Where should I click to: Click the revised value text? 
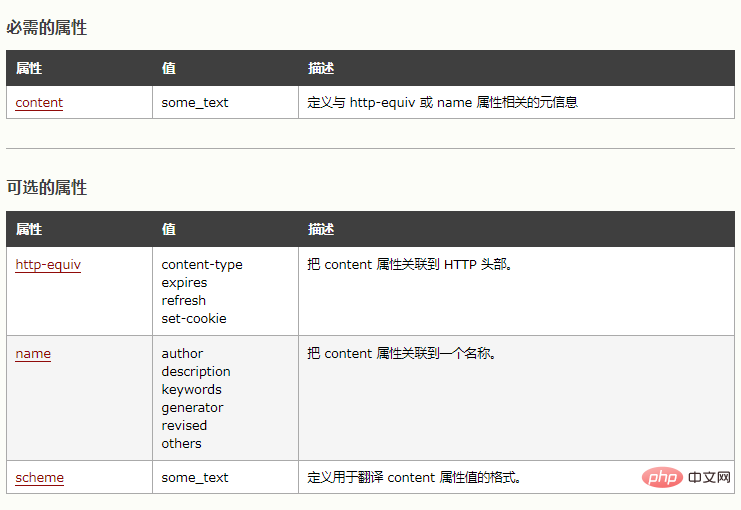pos(184,425)
